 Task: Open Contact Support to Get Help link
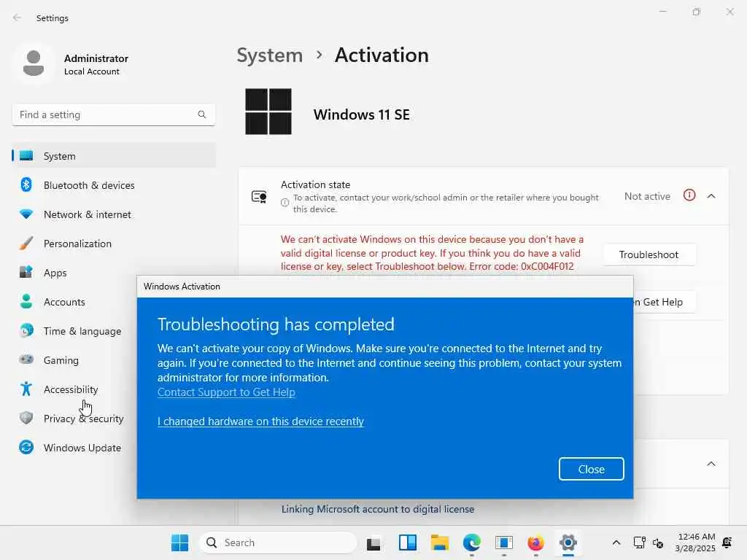226,392
